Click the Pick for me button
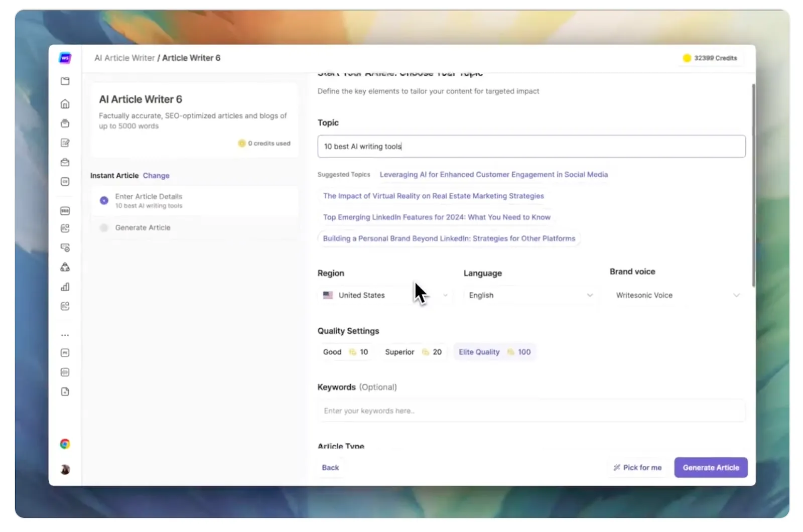Screen dimensions: 803x532 click(637, 468)
